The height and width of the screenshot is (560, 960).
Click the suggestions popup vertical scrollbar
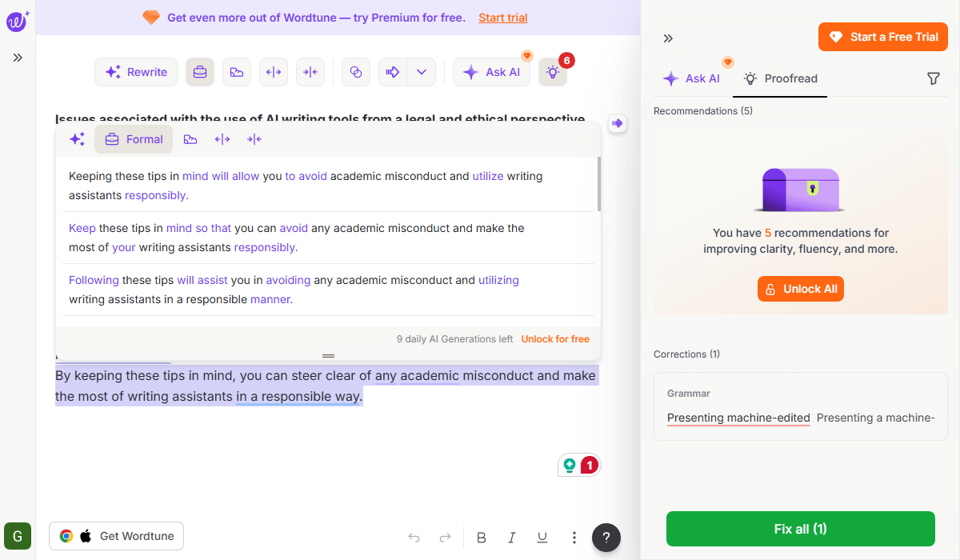point(598,184)
